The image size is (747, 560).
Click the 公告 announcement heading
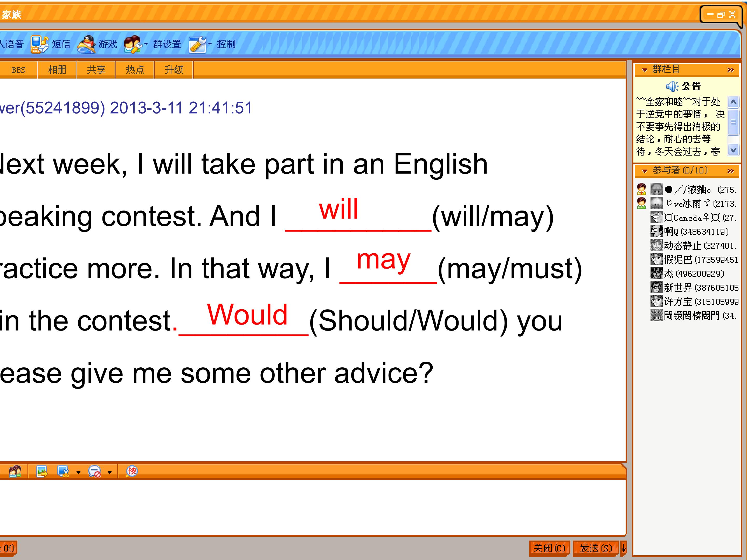(x=691, y=86)
